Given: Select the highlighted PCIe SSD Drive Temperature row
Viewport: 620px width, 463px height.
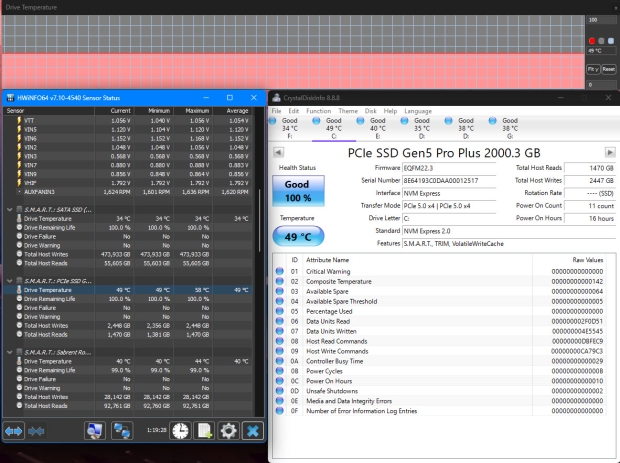Looking at the screenshot, I should tap(128, 290).
